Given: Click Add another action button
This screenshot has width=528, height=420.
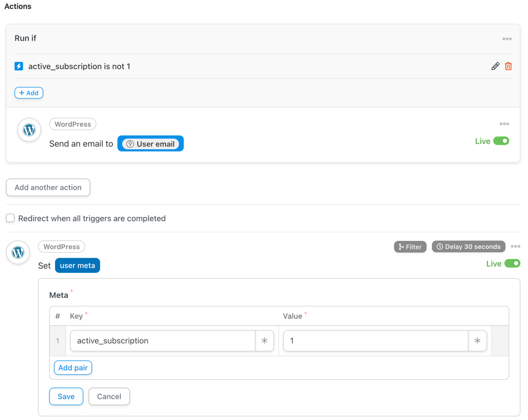Looking at the screenshot, I should [48, 188].
